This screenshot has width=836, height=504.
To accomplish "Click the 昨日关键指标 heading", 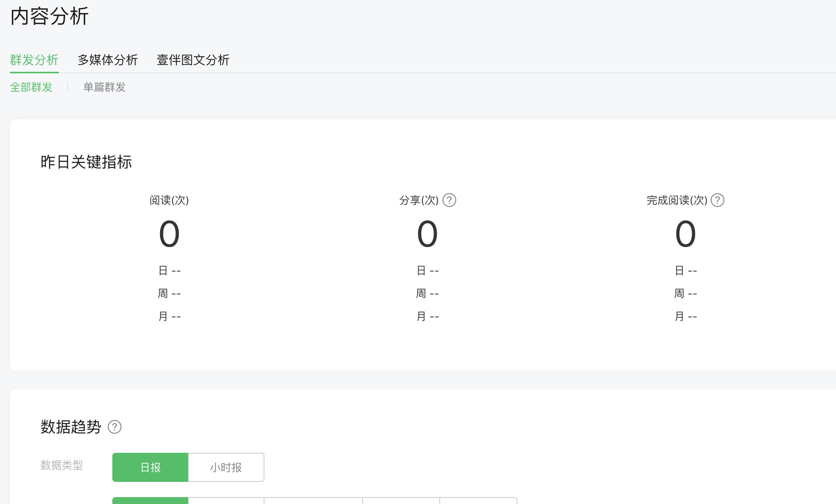I will (86, 162).
